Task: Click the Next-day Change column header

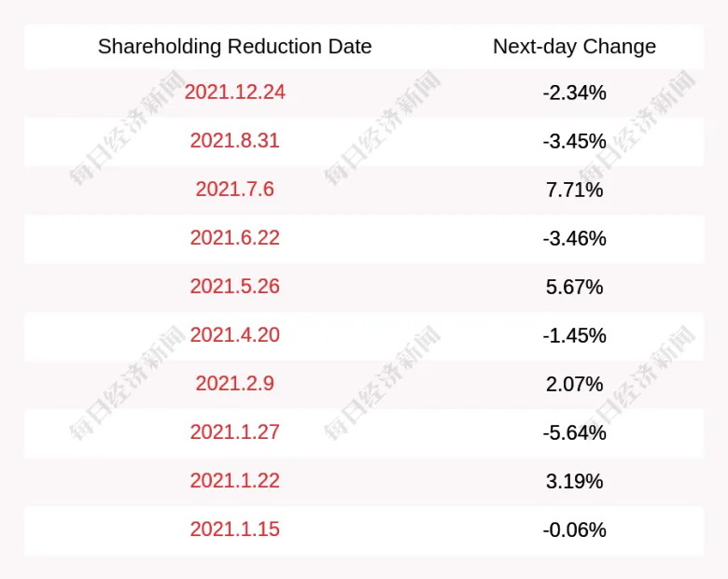Action: (x=574, y=47)
